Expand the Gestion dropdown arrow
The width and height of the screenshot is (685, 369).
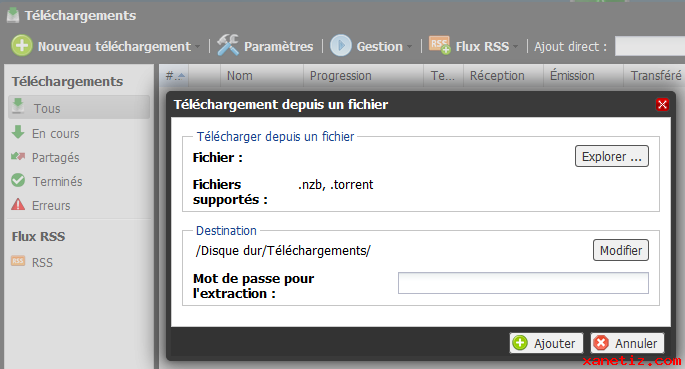[409, 47]
